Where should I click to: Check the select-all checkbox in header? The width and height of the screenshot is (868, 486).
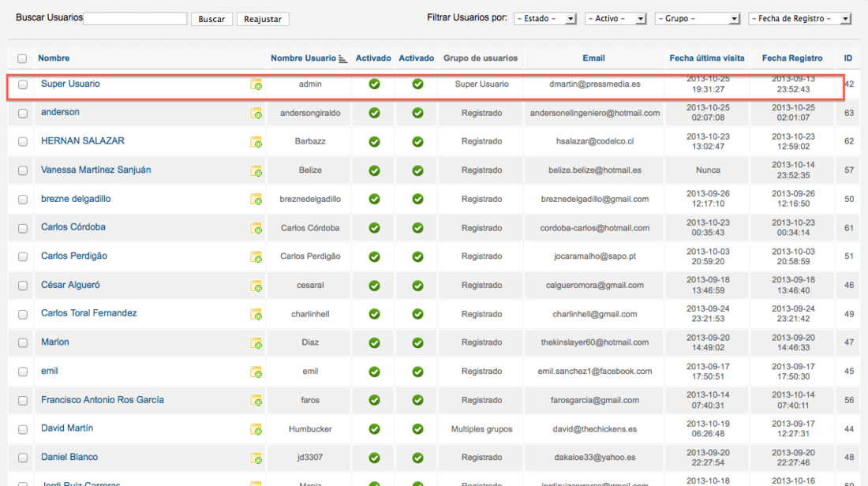[x=22, y=58]
